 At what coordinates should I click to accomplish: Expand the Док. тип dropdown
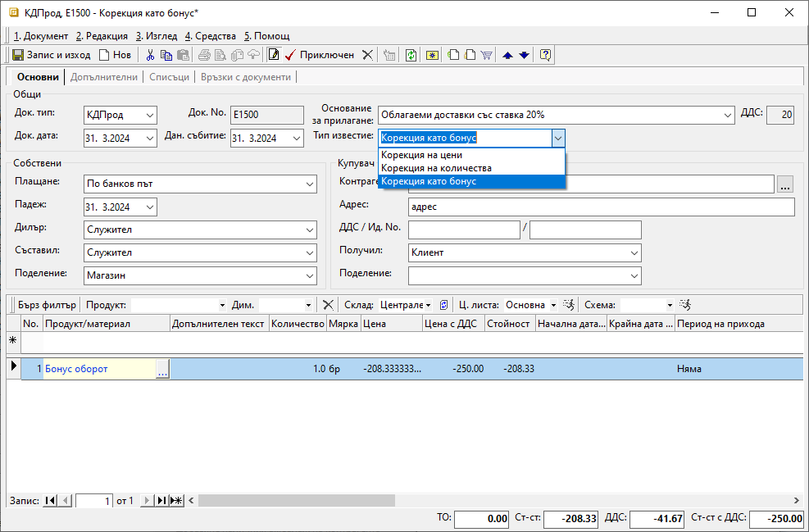click(149, 116)
